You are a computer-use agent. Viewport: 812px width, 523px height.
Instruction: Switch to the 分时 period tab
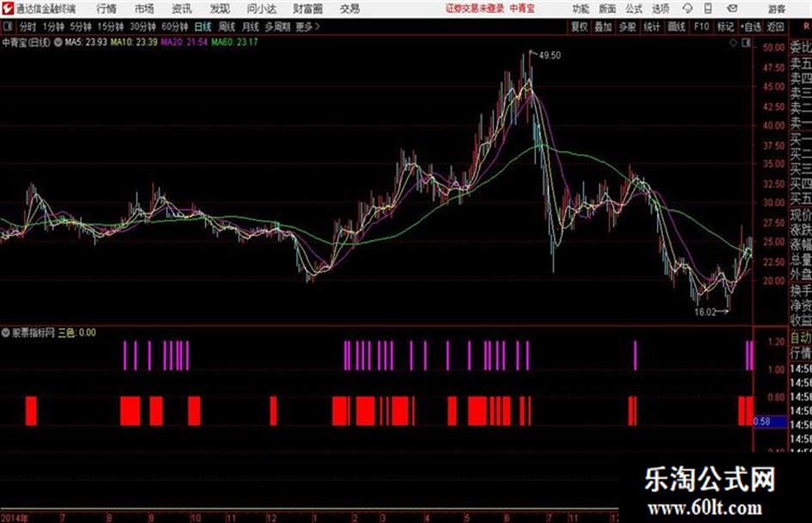[x=27, y=27]
